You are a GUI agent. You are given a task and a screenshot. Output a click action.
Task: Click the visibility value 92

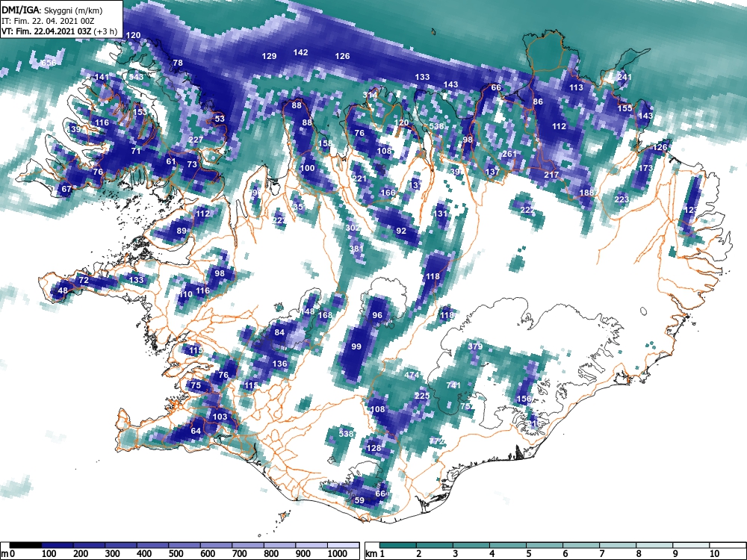401,231
